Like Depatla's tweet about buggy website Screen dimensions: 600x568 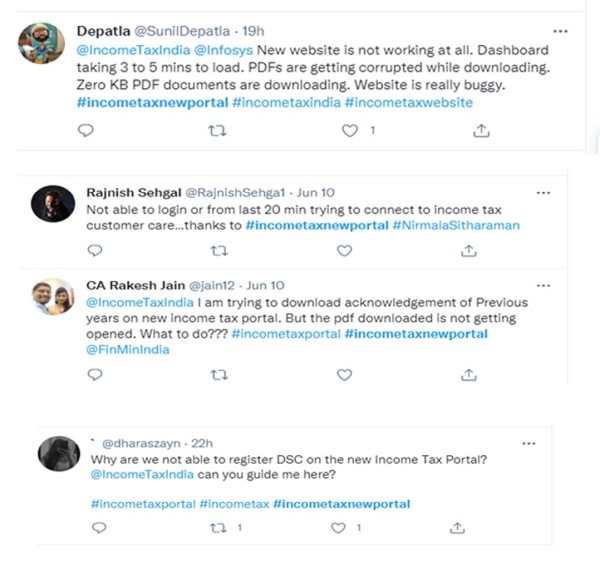click(350, 130)
